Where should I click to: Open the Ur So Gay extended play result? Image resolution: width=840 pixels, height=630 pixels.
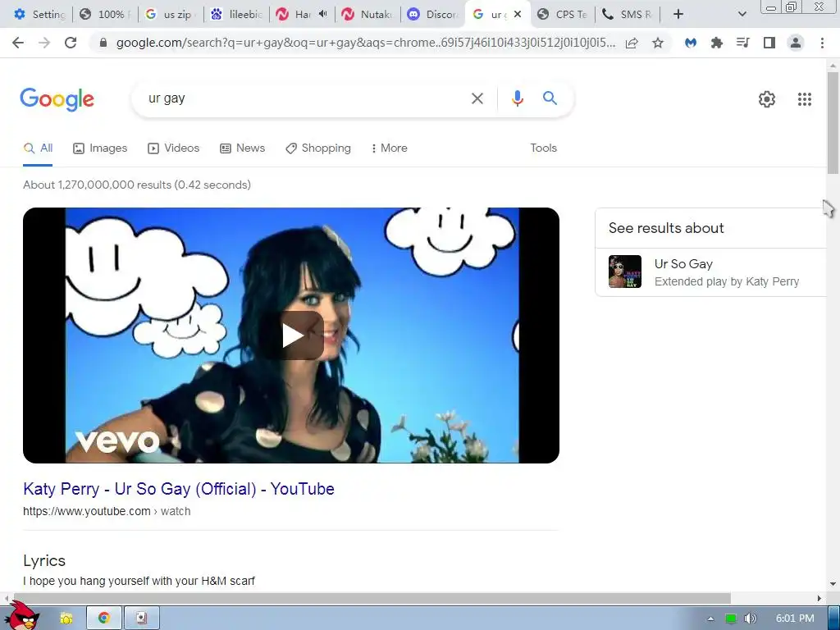(x=711, y=272)
